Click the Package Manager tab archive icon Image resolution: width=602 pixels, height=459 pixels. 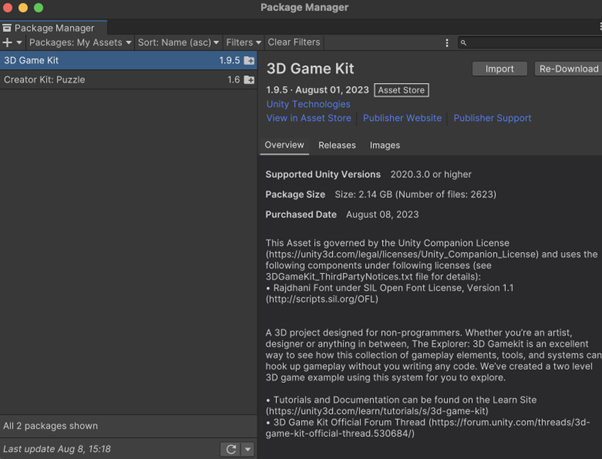7,28
